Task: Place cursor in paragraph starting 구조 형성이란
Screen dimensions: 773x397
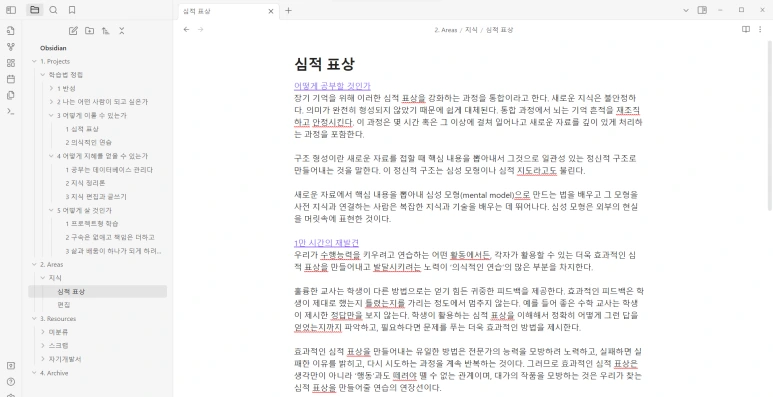Action: tap(466, 164)
